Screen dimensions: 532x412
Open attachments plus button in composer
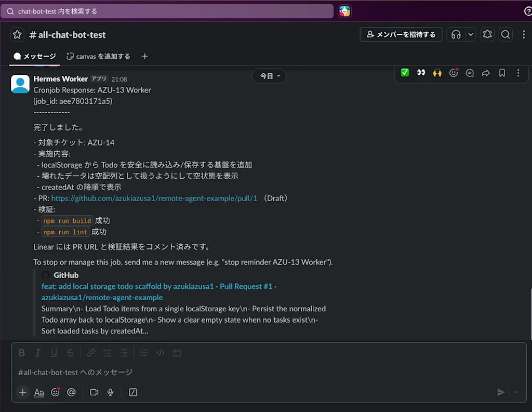pyautogui.click(x=23, y=392)
